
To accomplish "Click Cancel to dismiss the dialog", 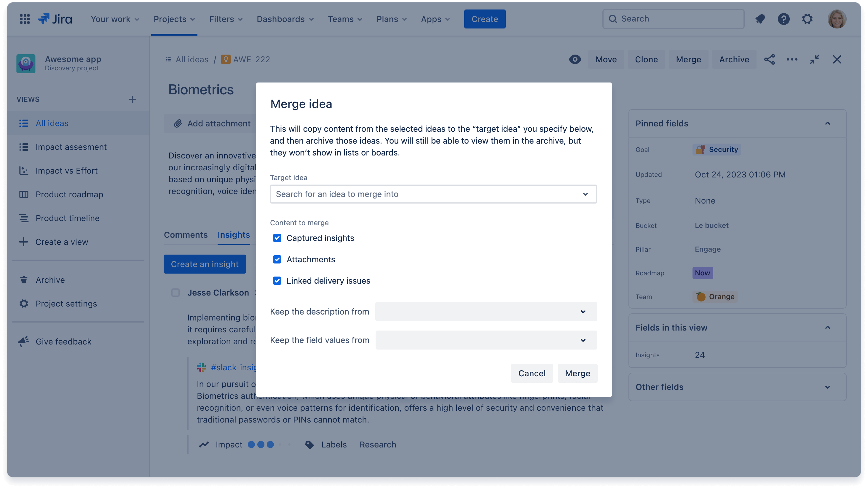I will [532, 373].
